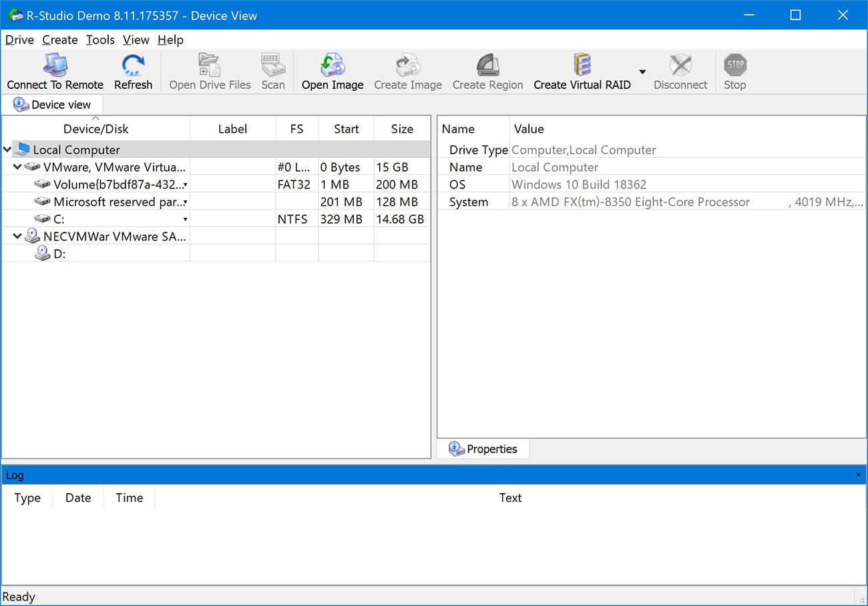Refresh the device list
This screenshot has width=868, height=606.
[133, 71]
